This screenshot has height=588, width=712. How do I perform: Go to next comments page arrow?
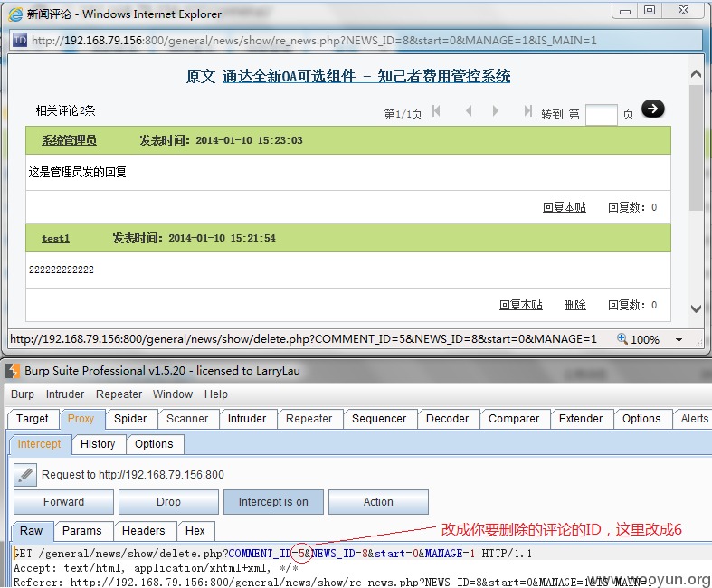(x=496, y=110)
